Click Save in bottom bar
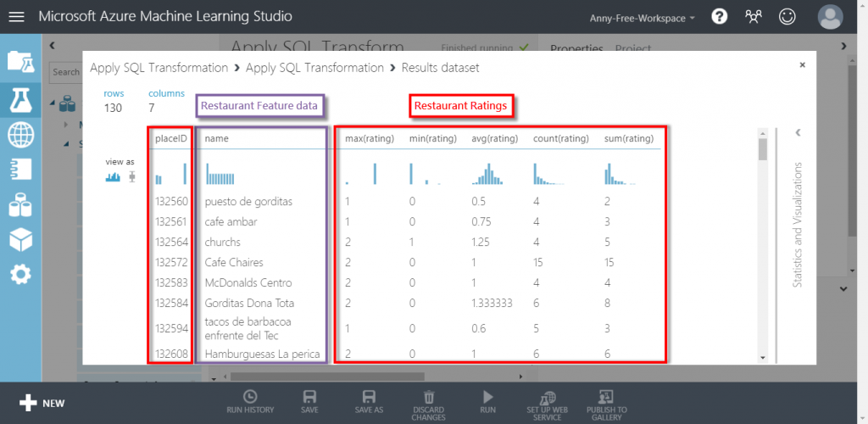The image size is (868, 424). pyautogui.click(x=310, y=403)
